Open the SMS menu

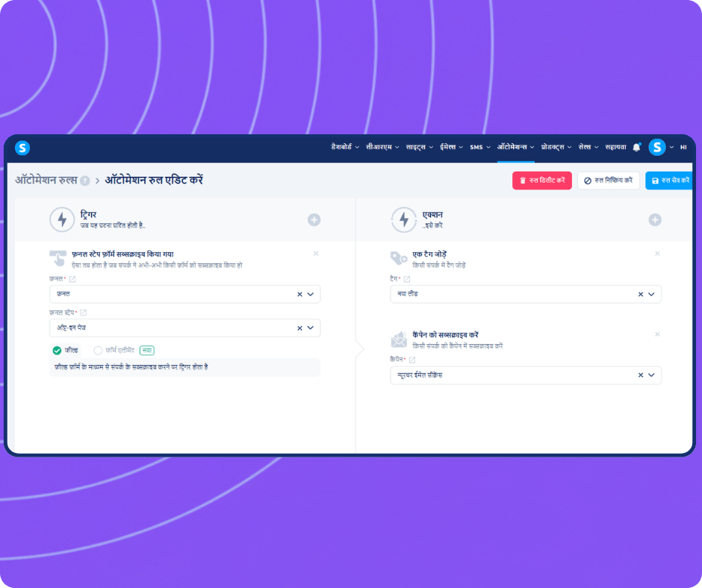pyautogui.click(x=480, y=147)
